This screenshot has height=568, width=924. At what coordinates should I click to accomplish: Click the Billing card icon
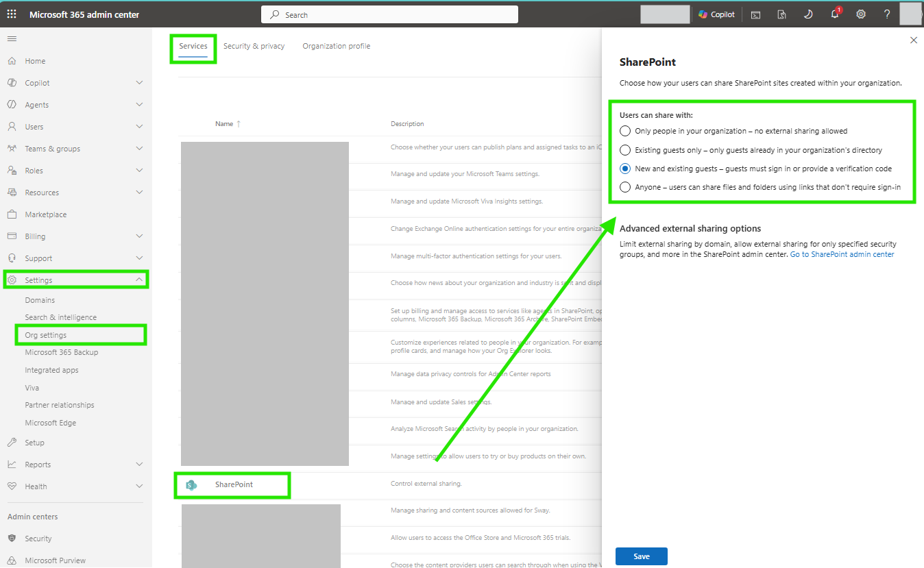pos(12,236)
